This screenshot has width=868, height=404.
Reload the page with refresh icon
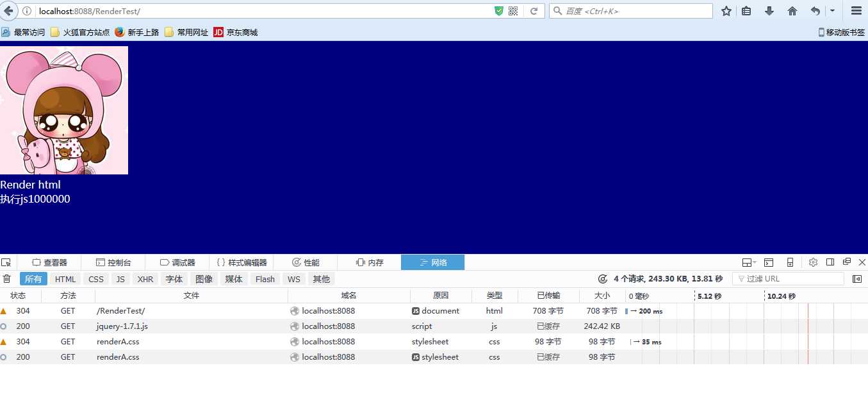pos(533,11)
